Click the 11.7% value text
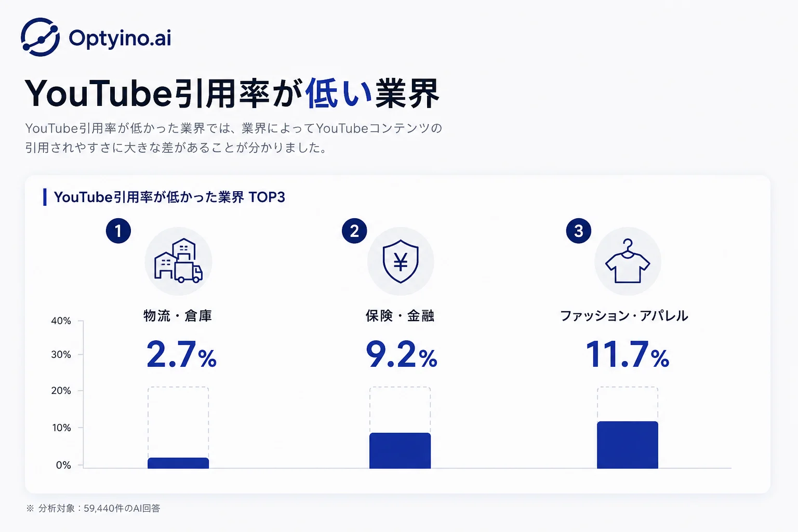Screen dimensions: 798x532 pyautogui.click(x=628, y=354)
